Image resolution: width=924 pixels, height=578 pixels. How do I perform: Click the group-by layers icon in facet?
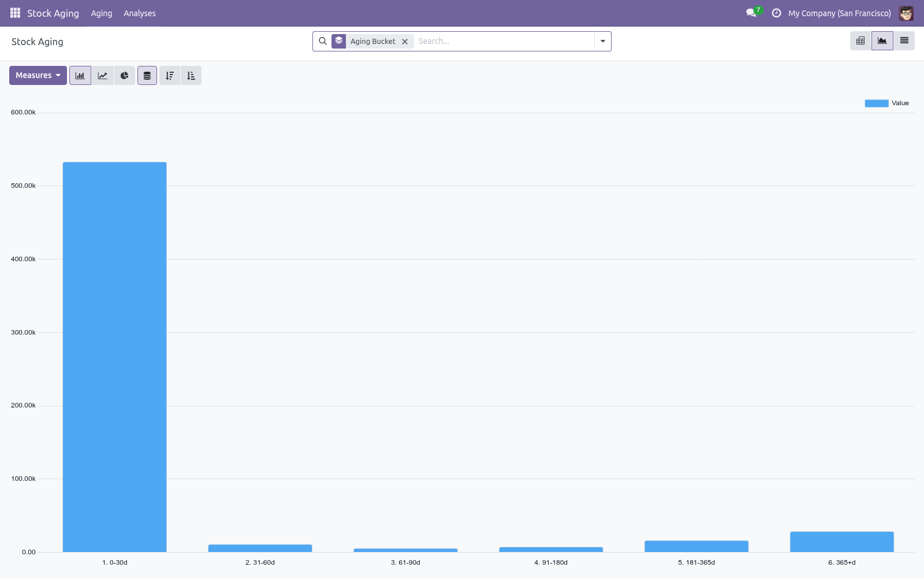[339, 41]
